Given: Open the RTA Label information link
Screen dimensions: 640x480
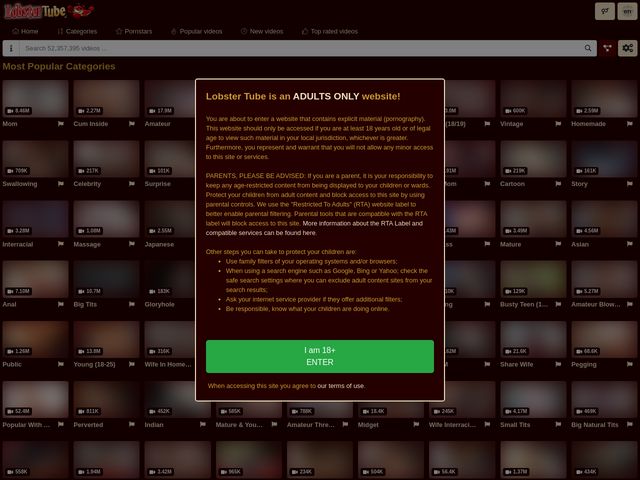Looking at the screenshot, I should [x=314, y=228].
